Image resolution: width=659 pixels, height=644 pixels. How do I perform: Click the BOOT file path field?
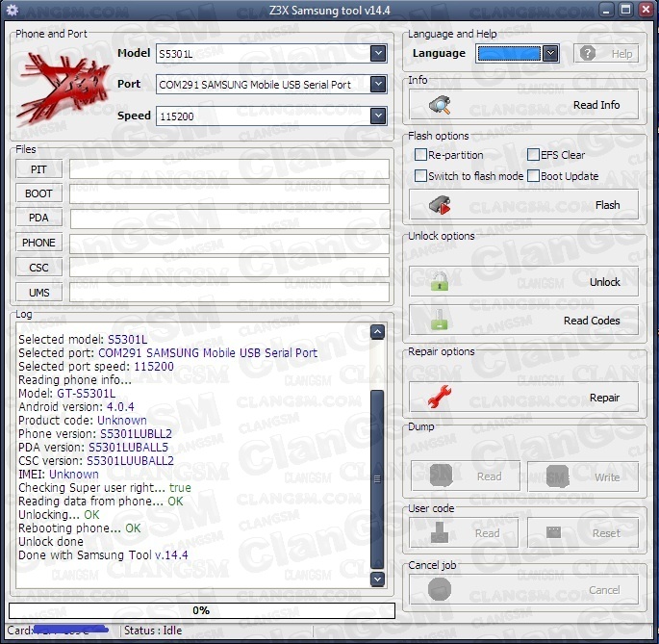tap(230, 193)
